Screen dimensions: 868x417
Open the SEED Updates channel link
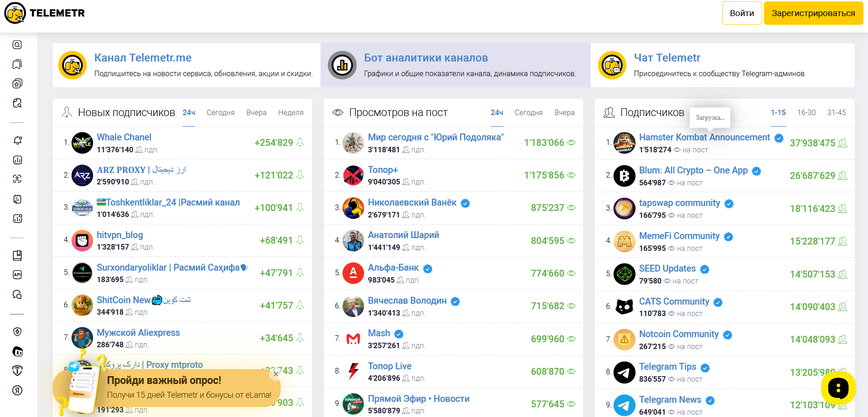point(667,268)
